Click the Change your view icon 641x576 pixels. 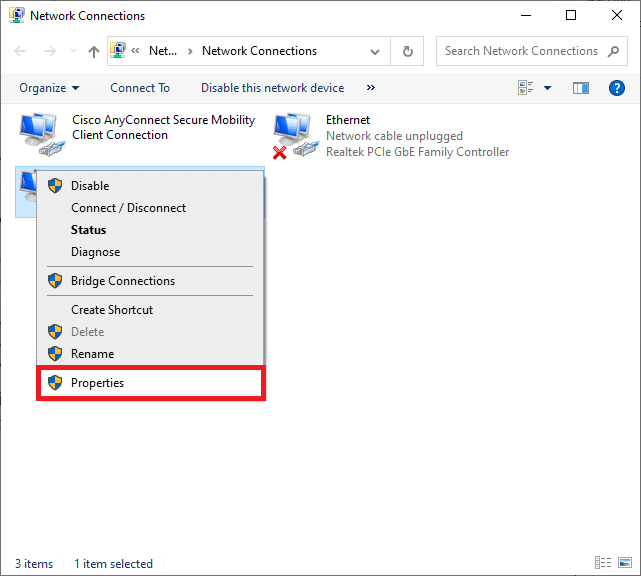(x=526, y=88)
